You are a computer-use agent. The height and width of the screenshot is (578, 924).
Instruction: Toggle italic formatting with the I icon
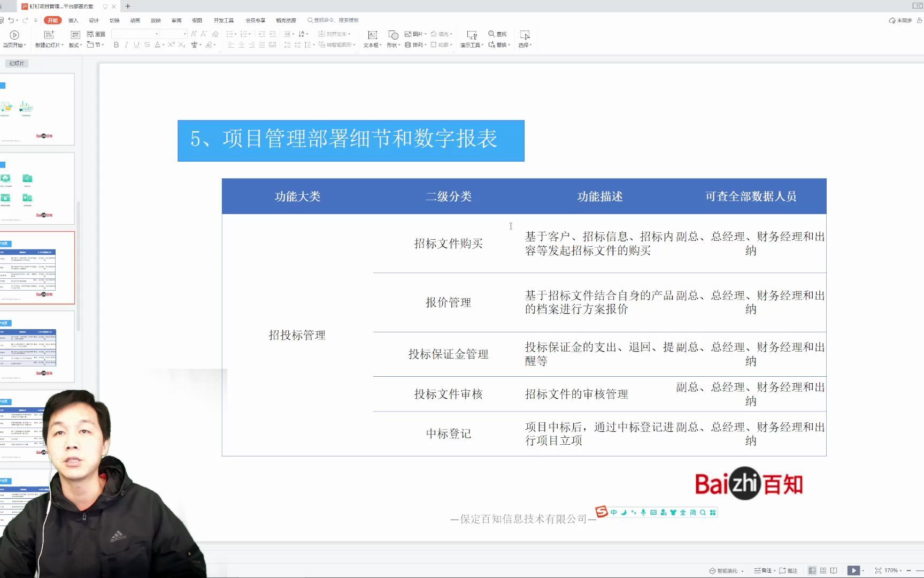pos(125,45)
